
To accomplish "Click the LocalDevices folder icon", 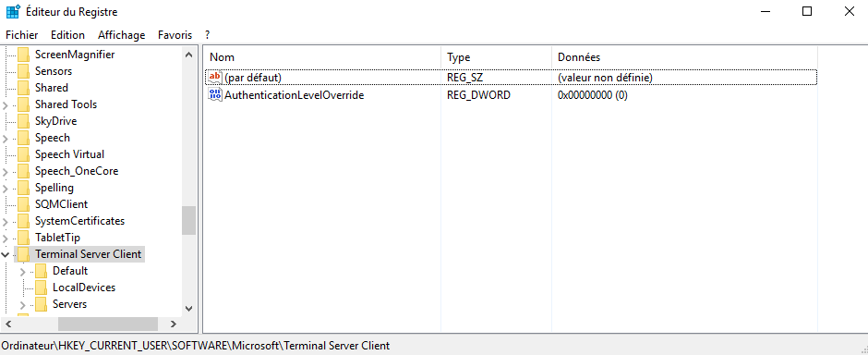I will [x=41, y=288].
